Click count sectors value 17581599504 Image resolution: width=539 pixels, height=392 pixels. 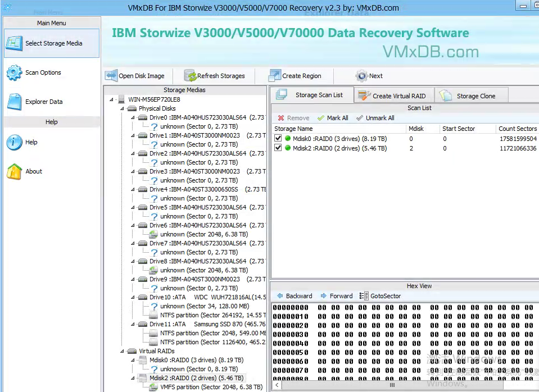pos(518,139)
